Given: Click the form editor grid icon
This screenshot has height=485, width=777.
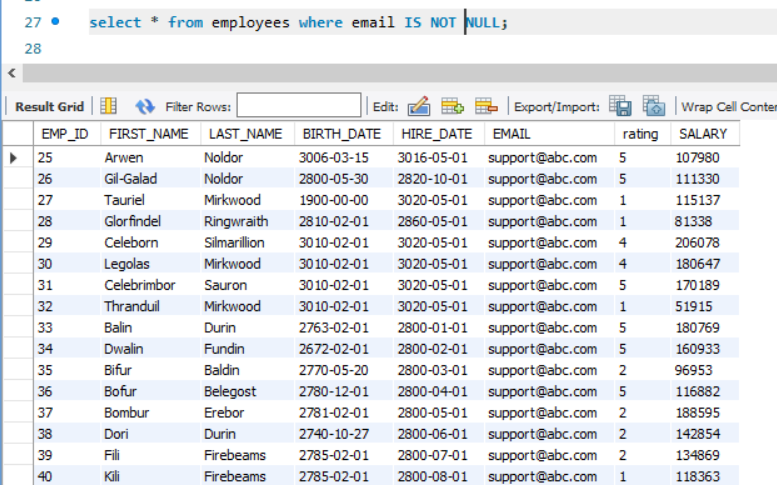Looking at the screenshot, I should pos(108,106).
